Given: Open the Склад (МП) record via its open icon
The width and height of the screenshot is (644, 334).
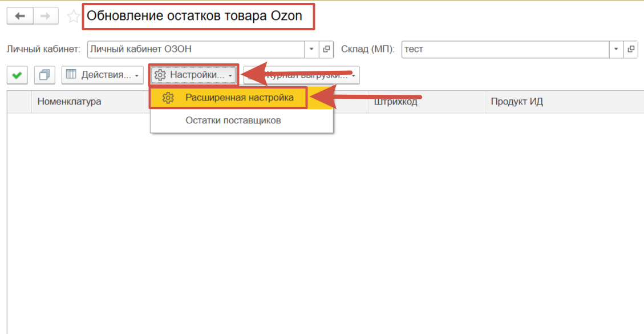Looking at the screenshot, I should (630, 49).
